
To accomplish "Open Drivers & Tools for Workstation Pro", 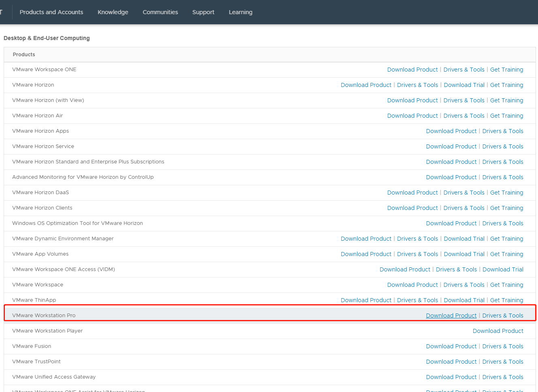I will click(x=503, y=316).
